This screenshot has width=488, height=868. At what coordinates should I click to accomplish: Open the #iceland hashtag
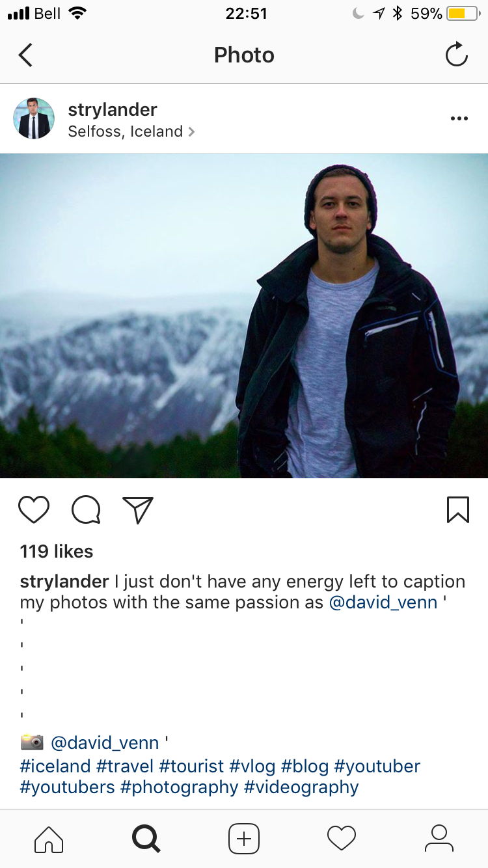click(x=55, y=766)
